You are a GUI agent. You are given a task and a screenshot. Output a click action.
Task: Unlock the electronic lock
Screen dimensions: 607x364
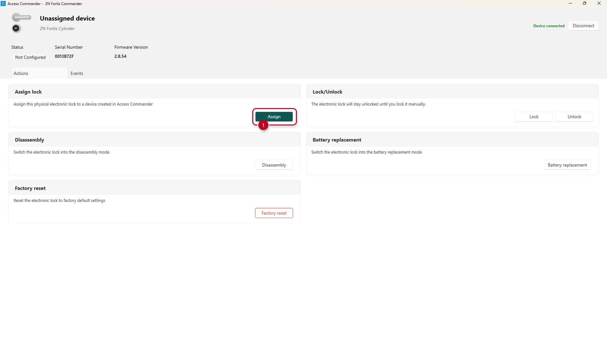pyautogui.click(x=574, y=117)
